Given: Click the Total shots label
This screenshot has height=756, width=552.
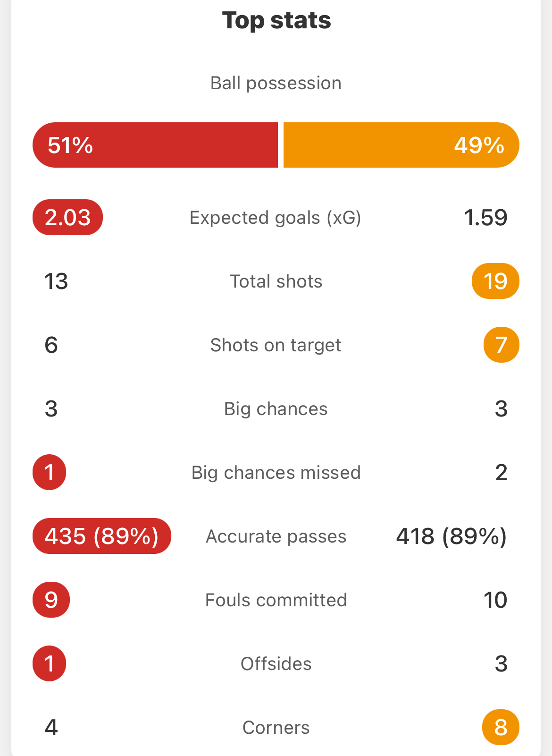Looking at the screenshot, I should click(x=276, y=281).
